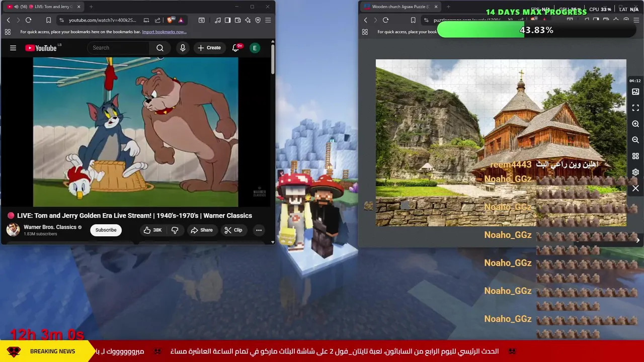Open Leo AI sparkle icon in YouTube window
This screenshot has height=362, width=644.
248,20
